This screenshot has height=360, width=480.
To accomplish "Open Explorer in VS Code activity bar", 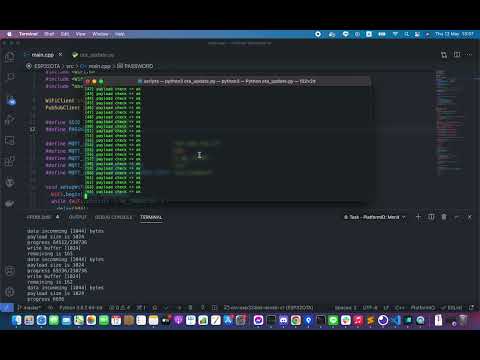I will click(x=10, y=57).
